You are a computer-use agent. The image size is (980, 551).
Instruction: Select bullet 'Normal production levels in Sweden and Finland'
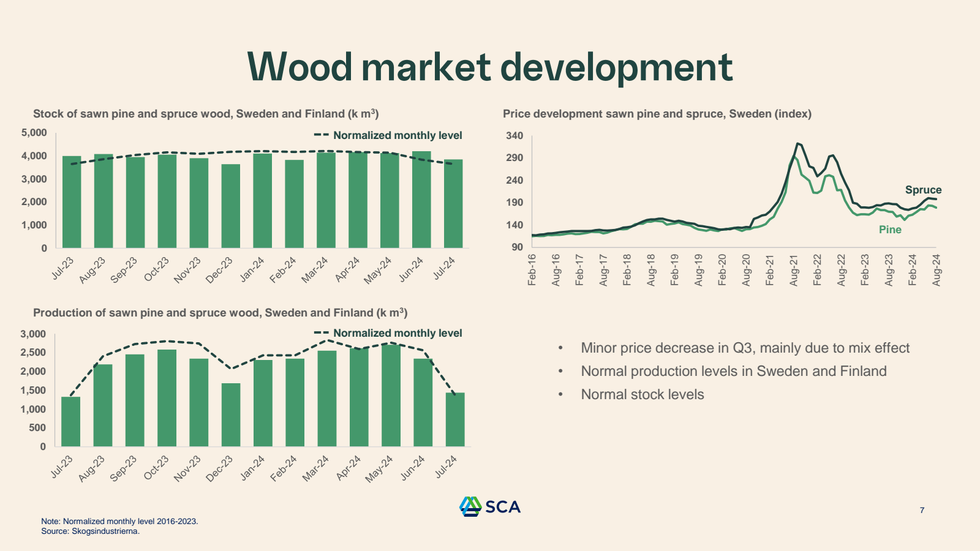(734, 371)
